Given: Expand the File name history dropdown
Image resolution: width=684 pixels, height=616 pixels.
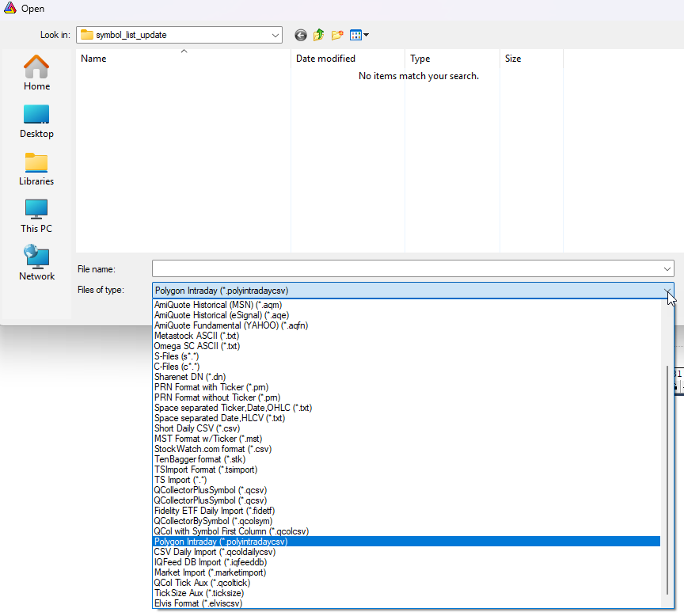Looking at the screenshot, I should [x=667, y=268].
